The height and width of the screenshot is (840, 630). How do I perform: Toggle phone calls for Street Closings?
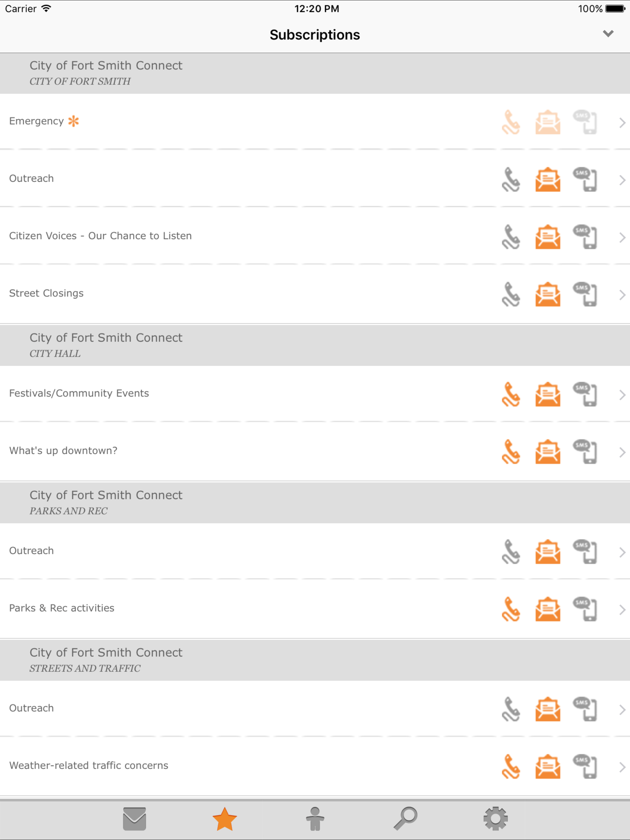pyautogui.click(x=511, y=294)
